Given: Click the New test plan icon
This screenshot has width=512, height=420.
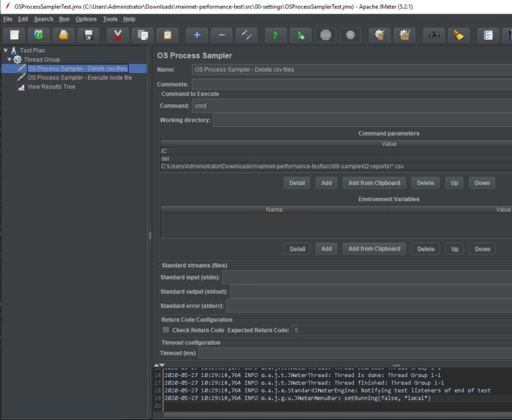Looking at the screenshot, I should [x=14, y=35].
